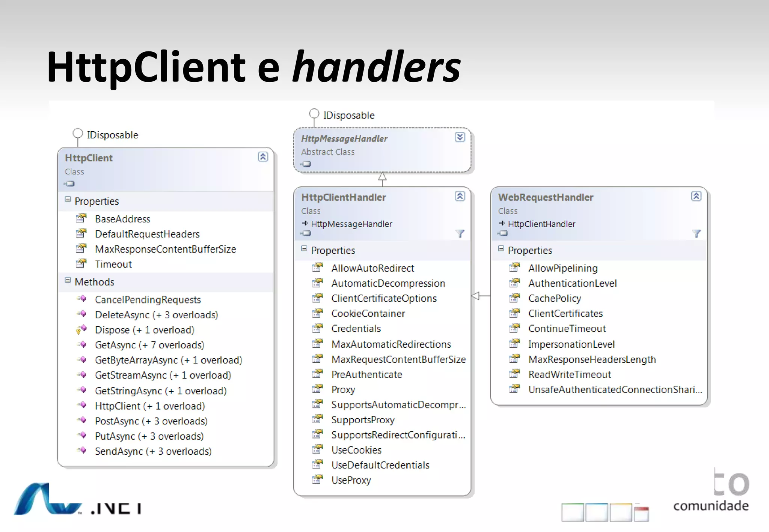
Task: Collapse HttpClient Methods section
Action: coord(68,280)
